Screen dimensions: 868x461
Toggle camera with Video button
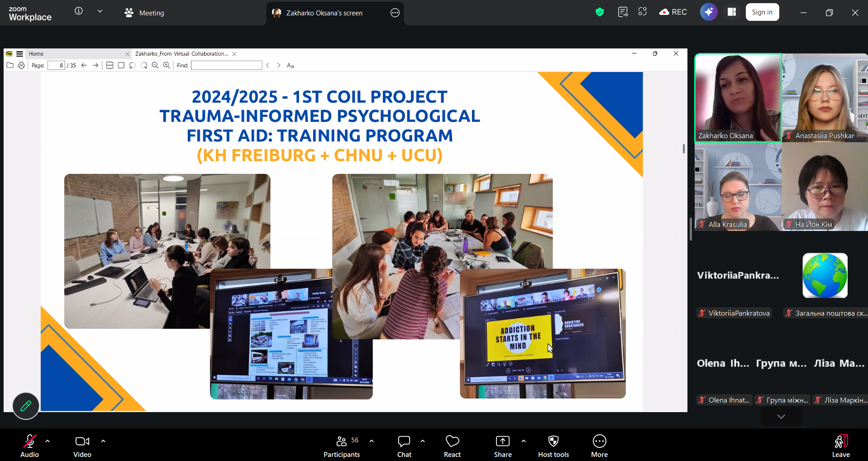[x=82, y=447]
